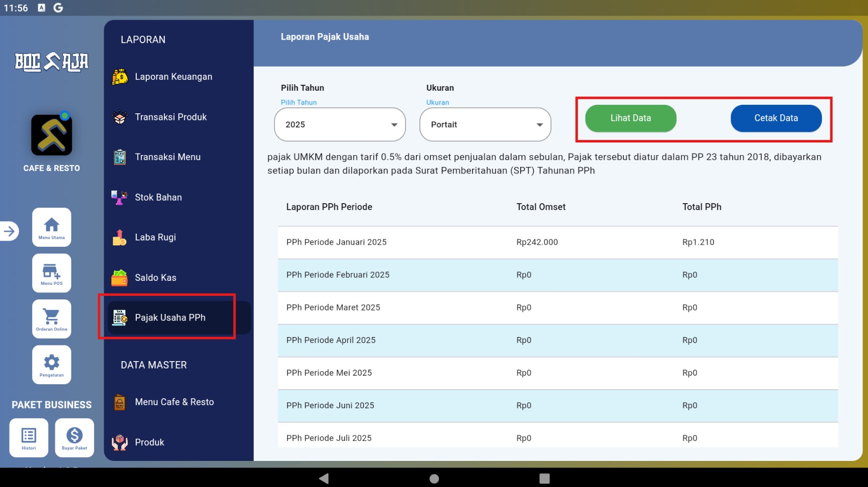Open Menu POS store icon
The height and width of the screenshot is (487, 868).
coord(52,273)
